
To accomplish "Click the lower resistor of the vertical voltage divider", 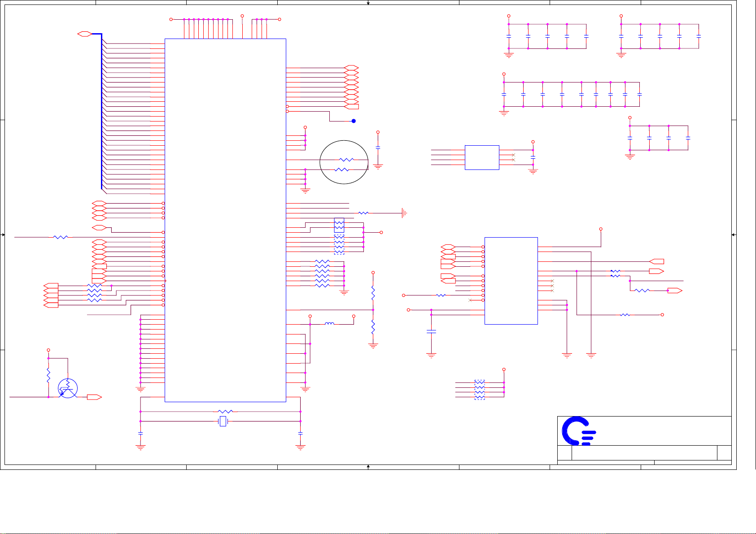I will [x=373, y=327].
